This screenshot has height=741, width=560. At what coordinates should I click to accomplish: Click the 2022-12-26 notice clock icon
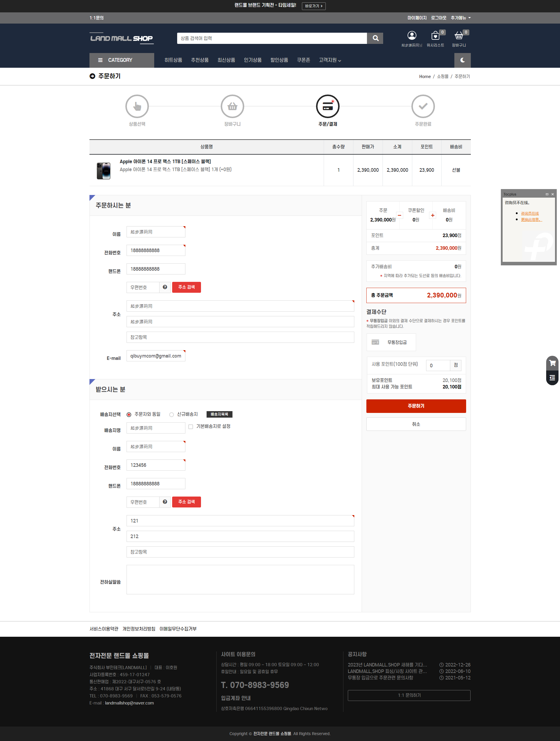click(441, 665)
